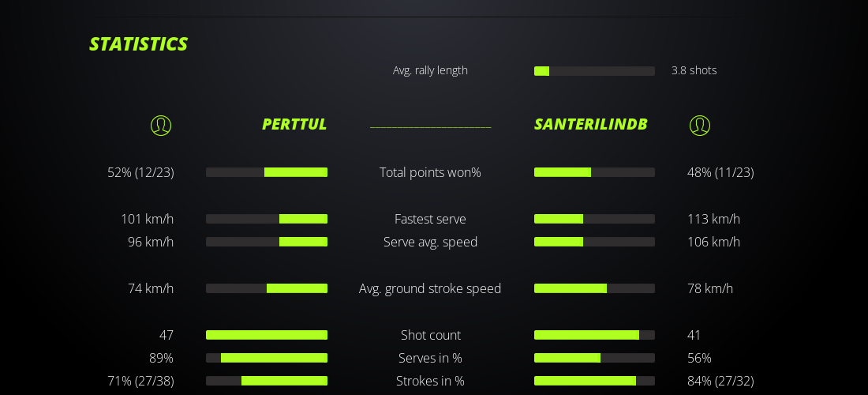
Task: Click PERTTUL's Avg. ground stroke speed bar
Action: (x=267, y=288)
